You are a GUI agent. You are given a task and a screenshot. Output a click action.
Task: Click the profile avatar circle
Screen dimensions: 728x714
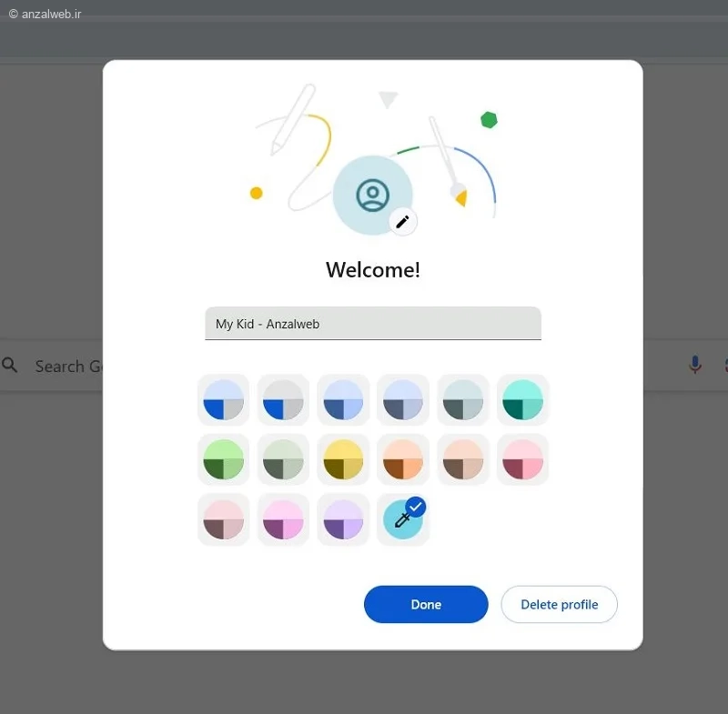372,195
